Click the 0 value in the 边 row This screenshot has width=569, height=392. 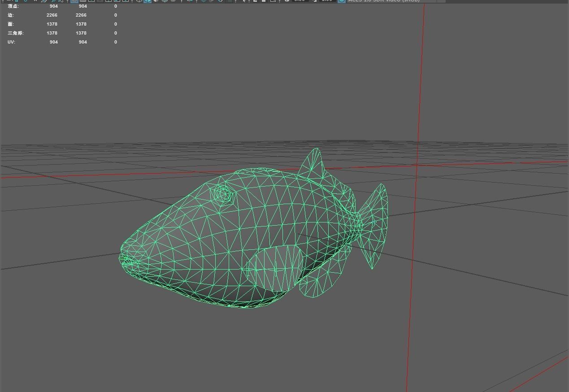116,15
